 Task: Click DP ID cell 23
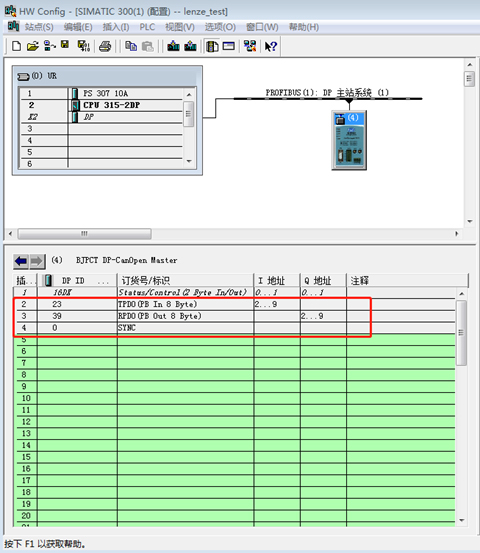click(x=77, y=304)
